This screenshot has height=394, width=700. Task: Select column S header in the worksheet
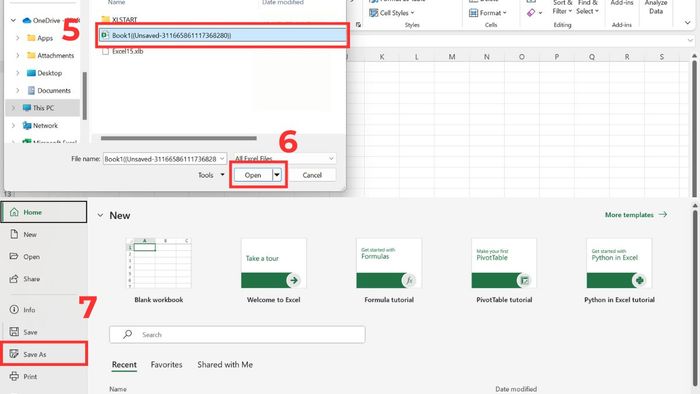(x=662, y=57)
